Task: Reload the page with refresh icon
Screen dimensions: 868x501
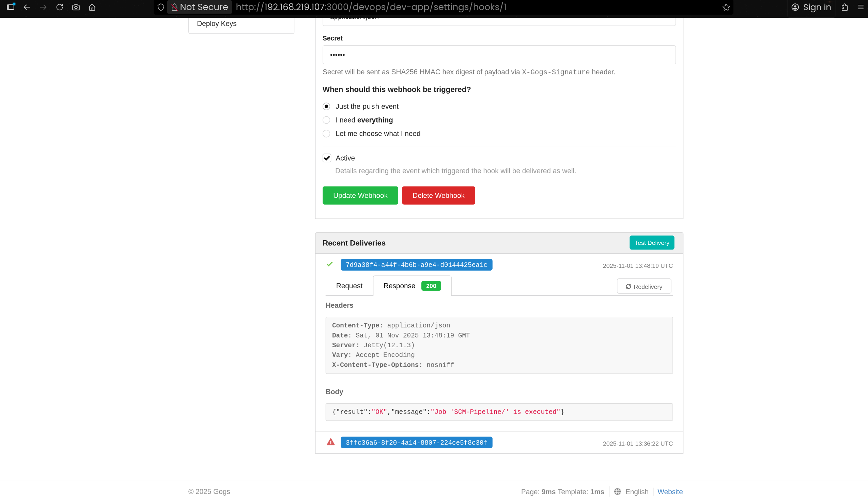Action: (60, 7)
